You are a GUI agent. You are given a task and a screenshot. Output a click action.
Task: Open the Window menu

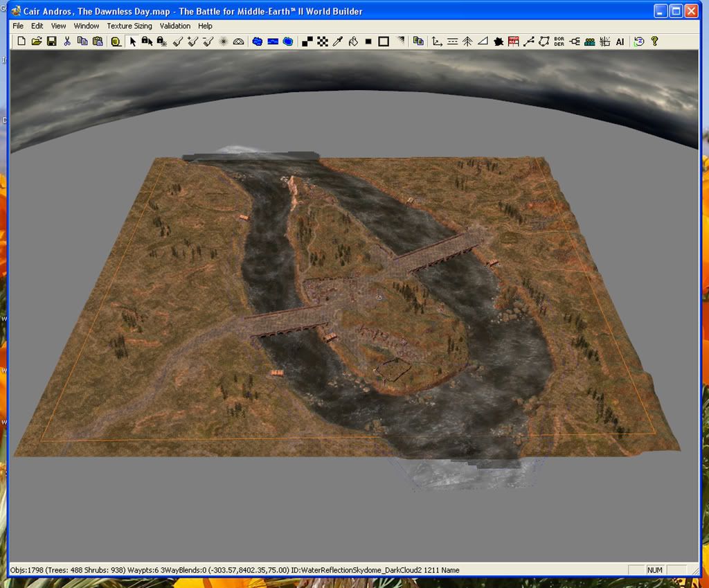click(x=87, y=26)
